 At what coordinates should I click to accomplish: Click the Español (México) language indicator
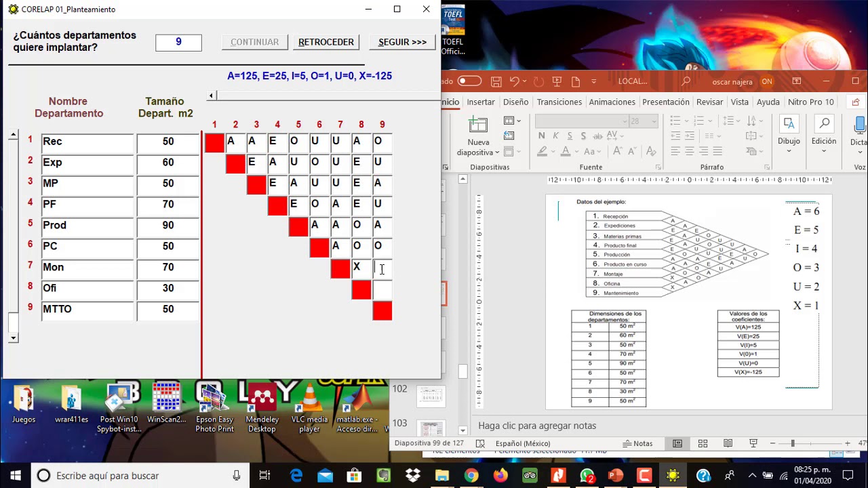(x=523, y=443)
